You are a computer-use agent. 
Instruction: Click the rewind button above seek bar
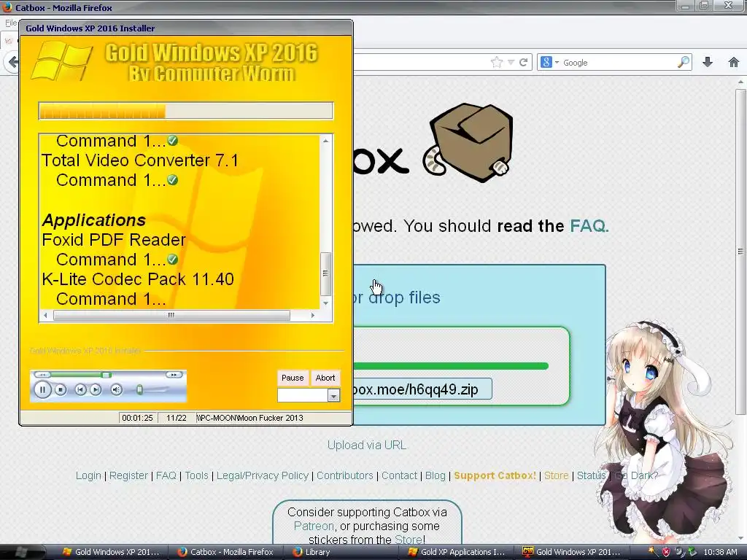coord(42,375)
